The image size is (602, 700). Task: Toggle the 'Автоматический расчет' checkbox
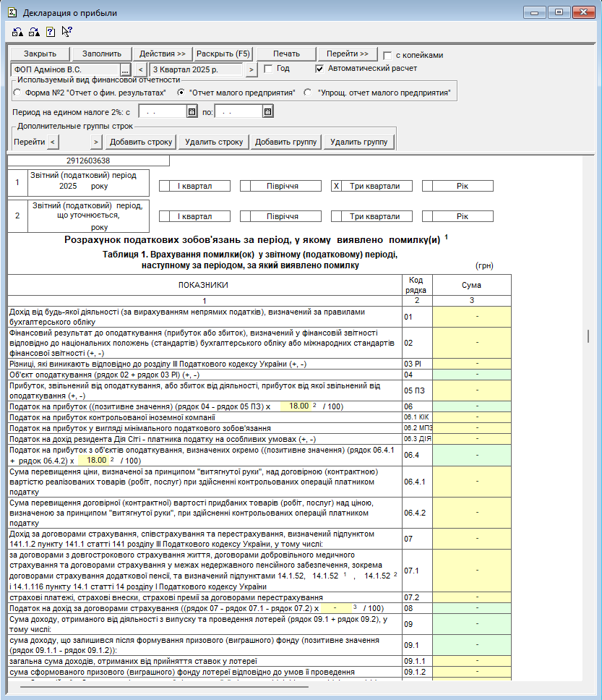(x=320, y=69)
